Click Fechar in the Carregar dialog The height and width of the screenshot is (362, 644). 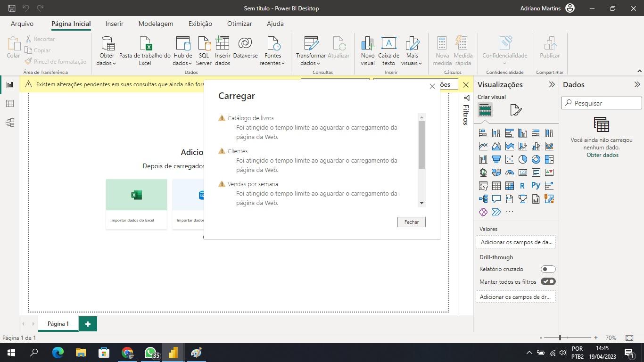tap(412, 222)
